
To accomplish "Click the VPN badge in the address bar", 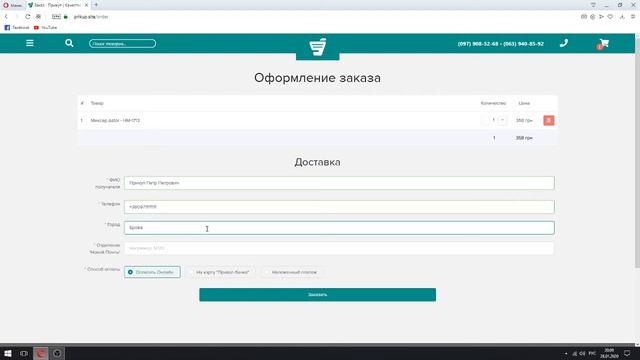I will [56, 17].
